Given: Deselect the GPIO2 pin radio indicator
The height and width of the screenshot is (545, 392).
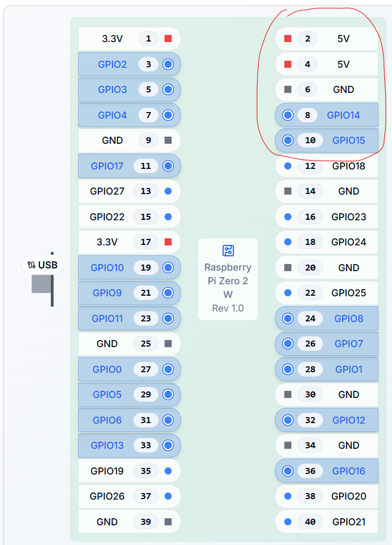Looking at the screenshot, I should [168, 65].
